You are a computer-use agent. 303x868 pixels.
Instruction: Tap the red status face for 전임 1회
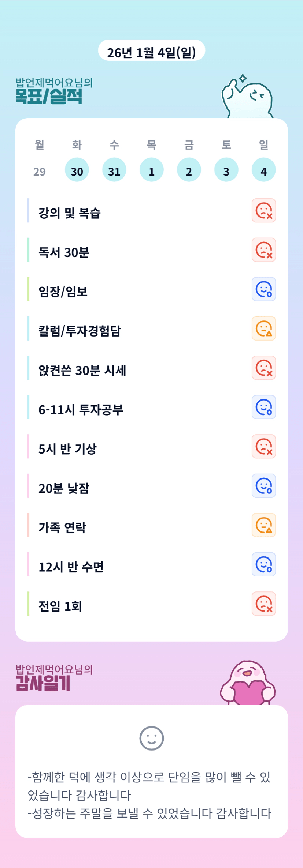[263, 604]
